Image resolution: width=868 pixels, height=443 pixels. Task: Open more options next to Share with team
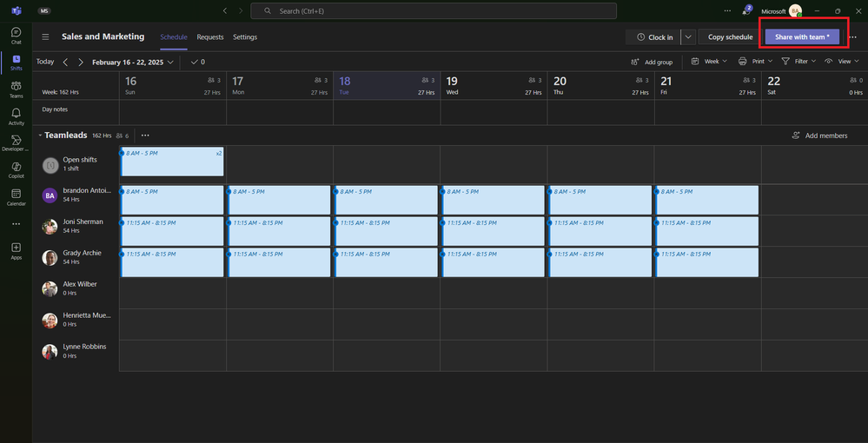(x=853, y=37)
